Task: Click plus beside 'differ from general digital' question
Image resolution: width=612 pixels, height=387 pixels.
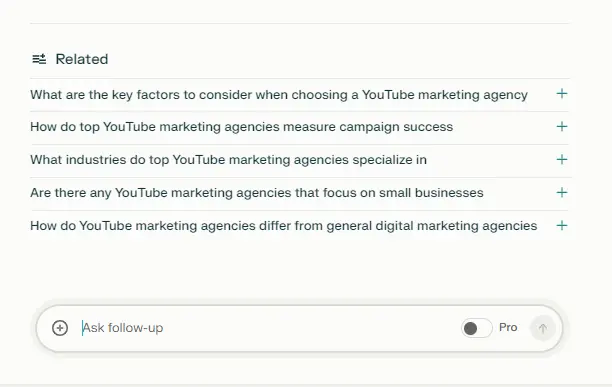Action: pyautogui.click(x=562, y=225)
